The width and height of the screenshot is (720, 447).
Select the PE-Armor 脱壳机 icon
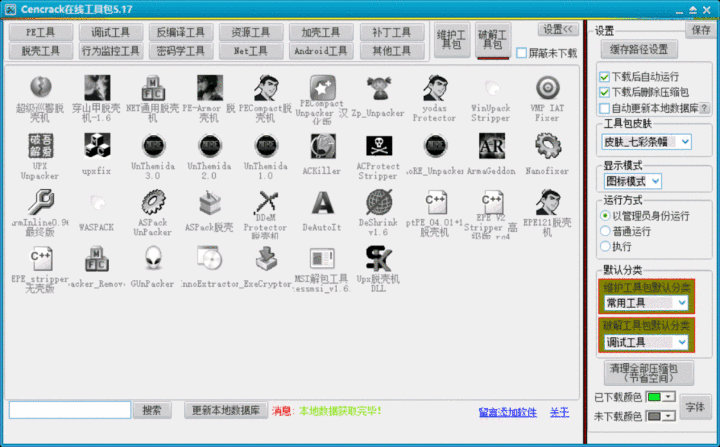[x=209, y=87]
